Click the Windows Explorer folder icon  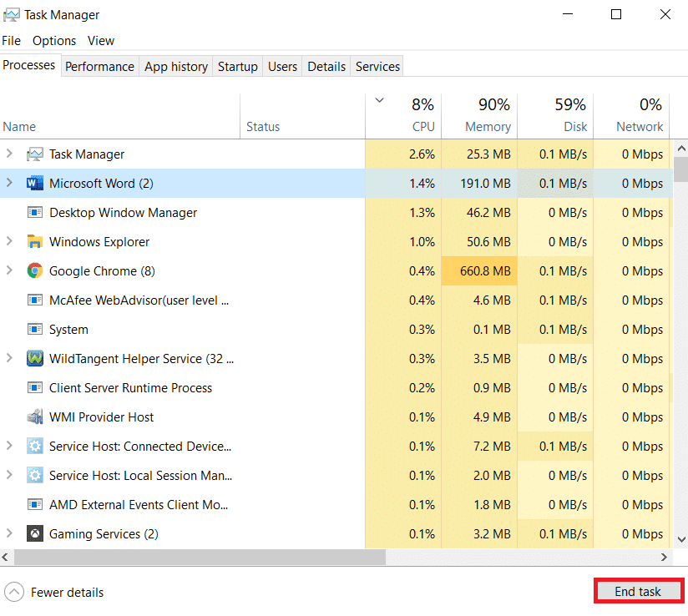point(35,242)
